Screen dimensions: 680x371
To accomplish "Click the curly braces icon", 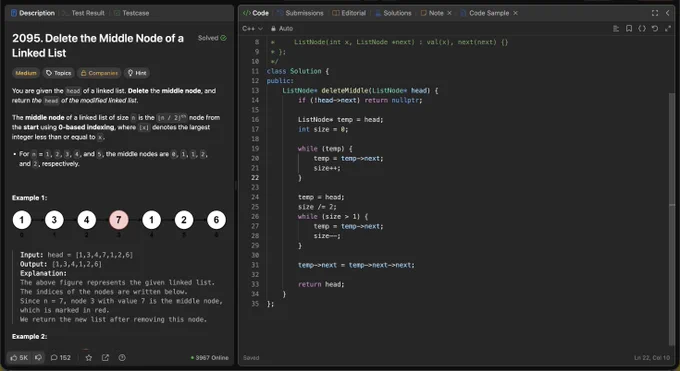I will 642,29.
